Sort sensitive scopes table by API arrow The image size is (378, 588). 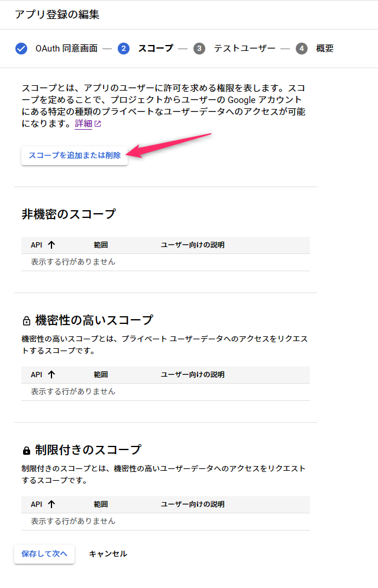pyautogui.click(x=51, y=374)
